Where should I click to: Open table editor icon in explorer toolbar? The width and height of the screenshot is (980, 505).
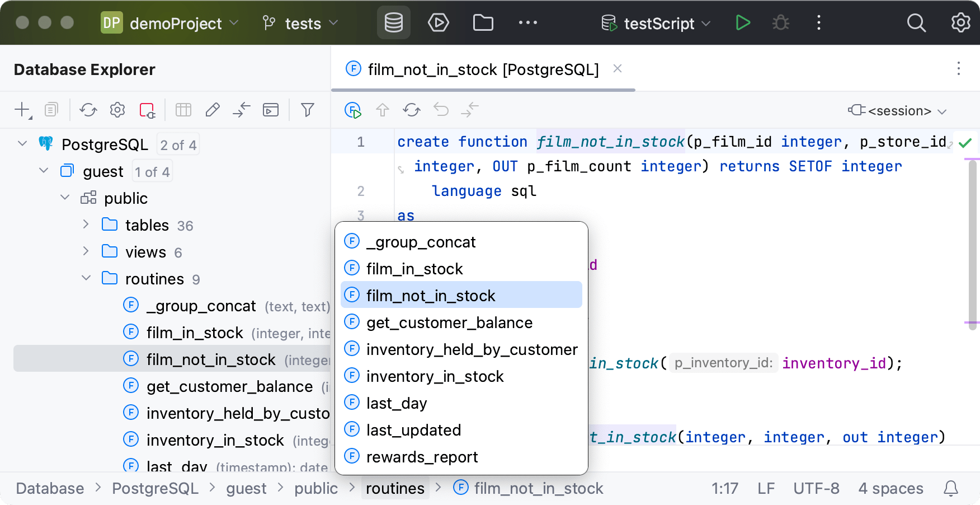183,110
